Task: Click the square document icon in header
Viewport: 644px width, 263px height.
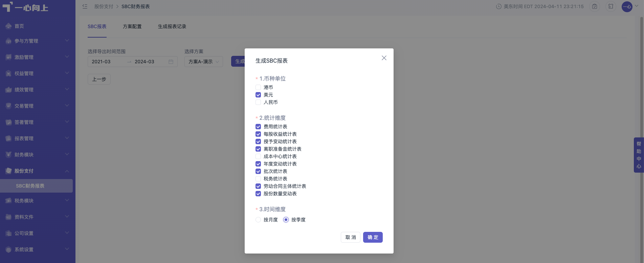Action: point(611,6)
